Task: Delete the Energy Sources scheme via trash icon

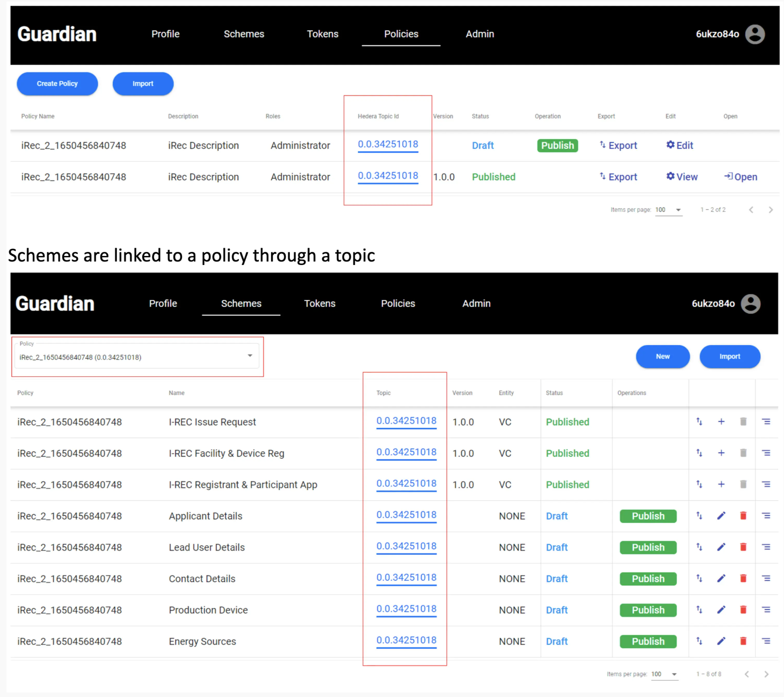Action: click(743, 641)
